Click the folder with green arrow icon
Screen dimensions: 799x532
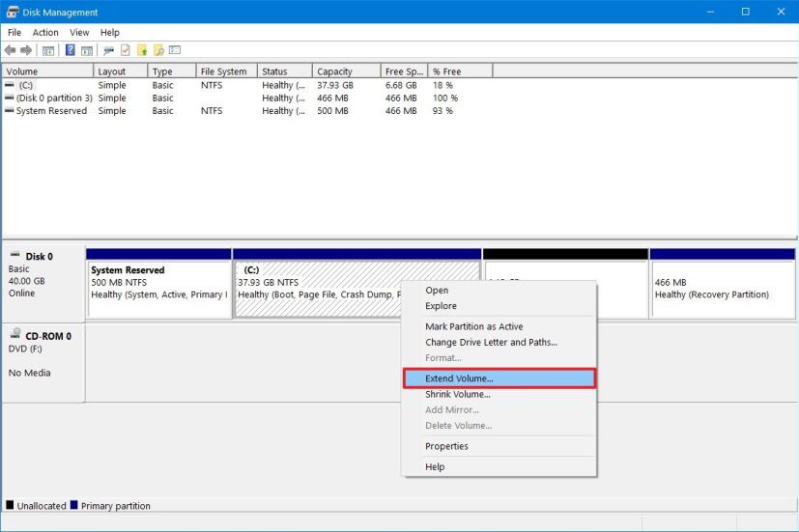[142, 50]
